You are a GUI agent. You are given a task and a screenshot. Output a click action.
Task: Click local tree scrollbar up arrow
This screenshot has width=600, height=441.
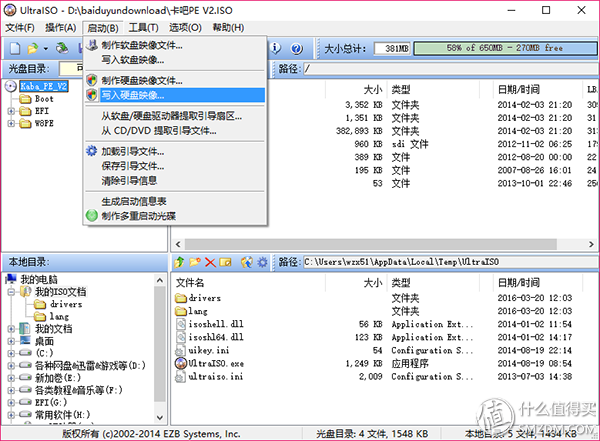(160, 280)
